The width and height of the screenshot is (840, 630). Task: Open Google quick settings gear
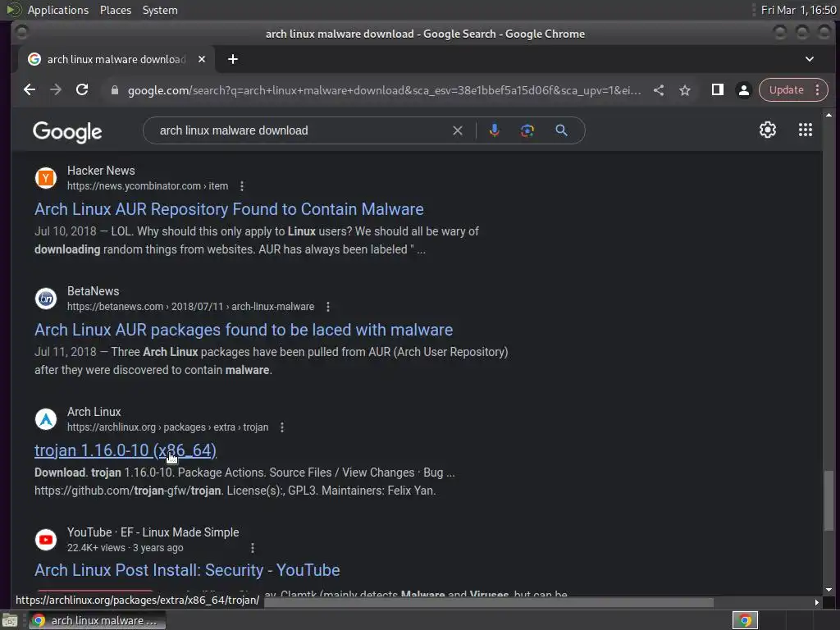(768, 130)
